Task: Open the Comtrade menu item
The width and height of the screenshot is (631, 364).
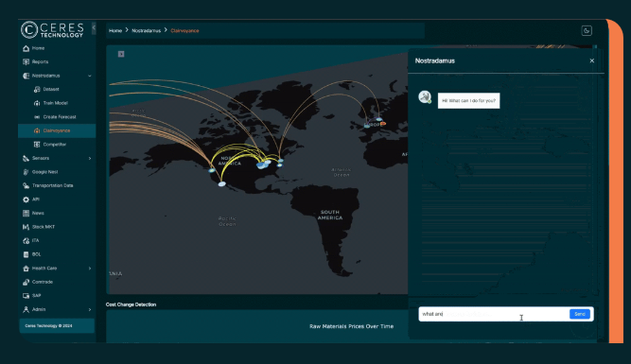Action: [x=57, y=282]
